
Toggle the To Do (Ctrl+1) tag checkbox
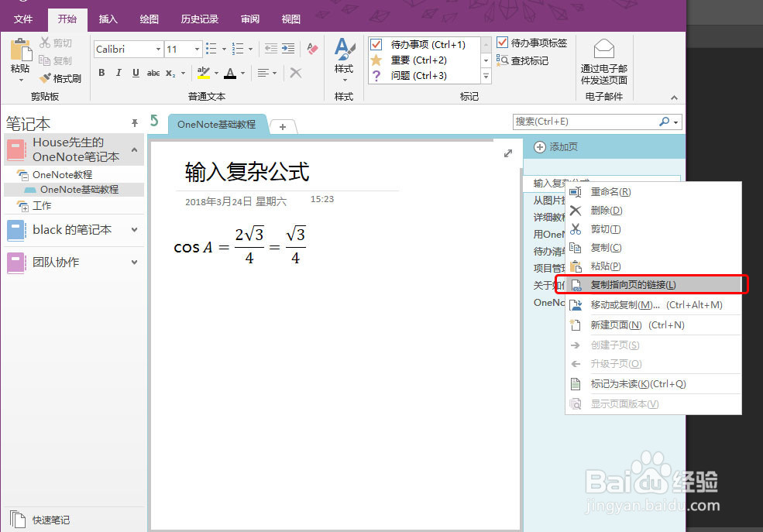point(376,45)
